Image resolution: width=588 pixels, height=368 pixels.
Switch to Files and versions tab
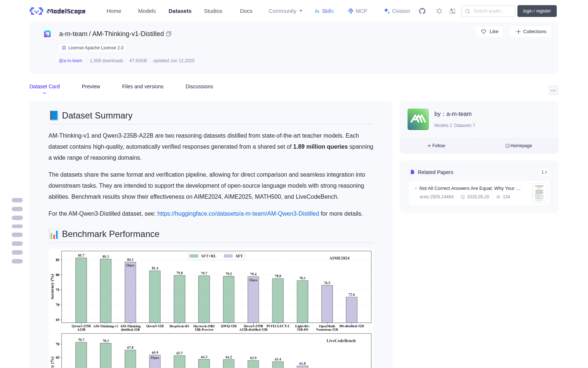pos(143,86)
